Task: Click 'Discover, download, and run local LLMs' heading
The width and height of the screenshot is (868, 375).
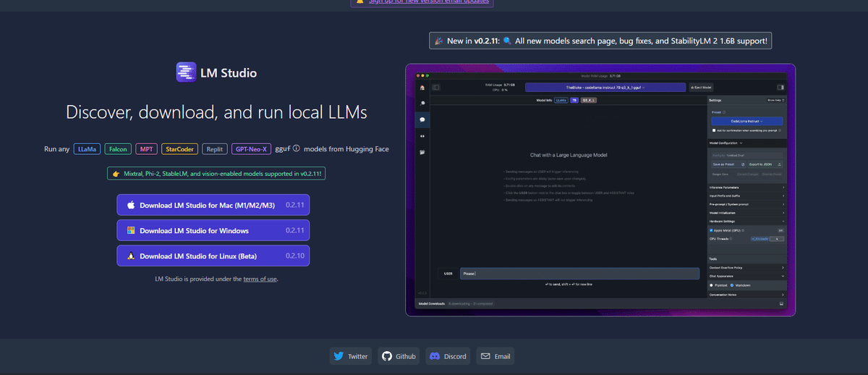Action: pyautogui.click(x=216, y=112)
